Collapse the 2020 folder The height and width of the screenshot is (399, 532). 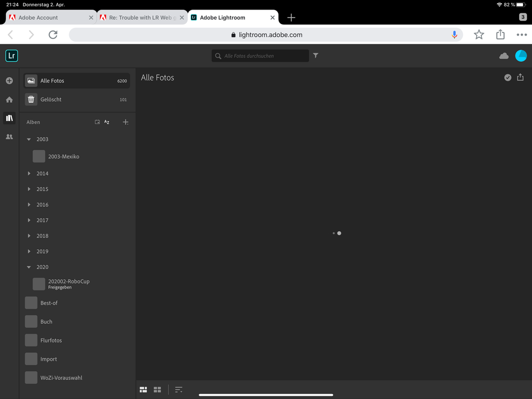click(x=29, y=267)
